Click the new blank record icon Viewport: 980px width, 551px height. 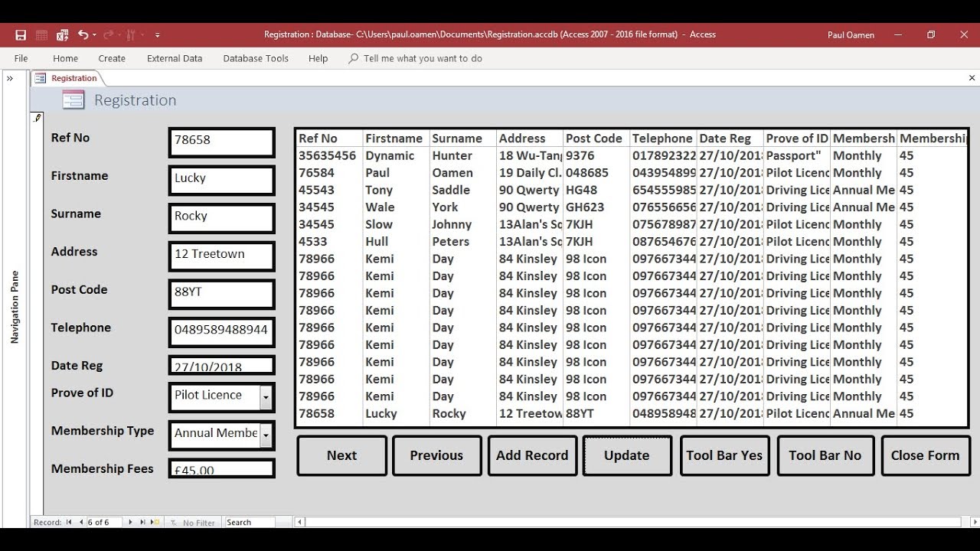(x=155, y=522)
